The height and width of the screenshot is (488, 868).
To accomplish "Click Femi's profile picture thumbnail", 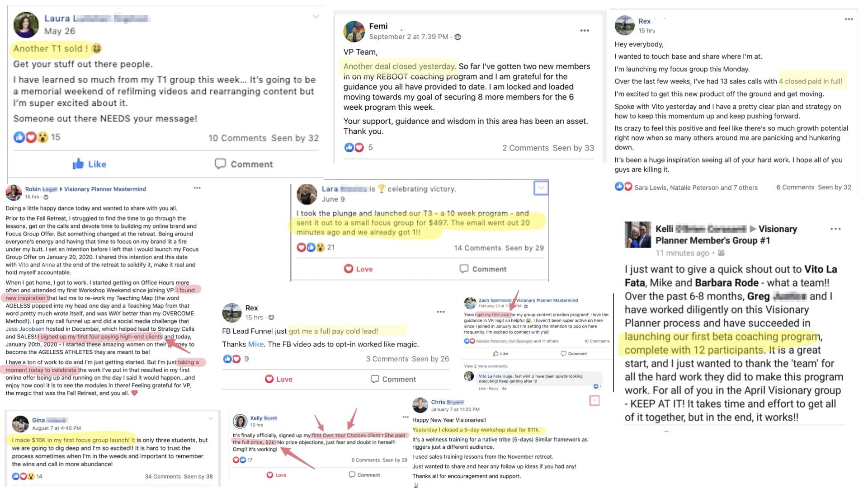I will point(354,31).
